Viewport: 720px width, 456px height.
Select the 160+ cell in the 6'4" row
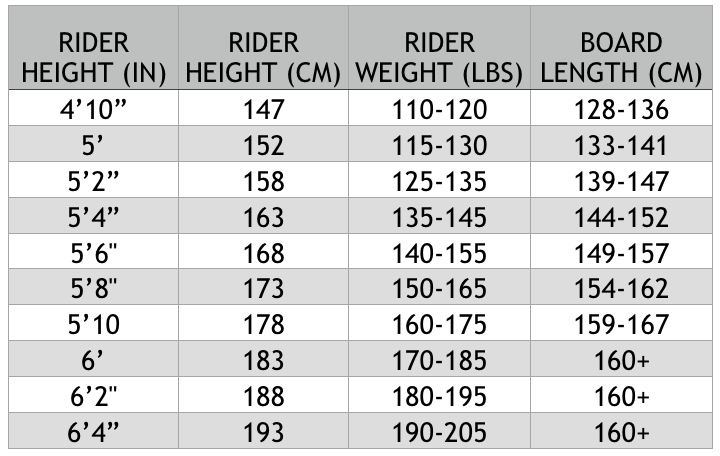[621, 430]
